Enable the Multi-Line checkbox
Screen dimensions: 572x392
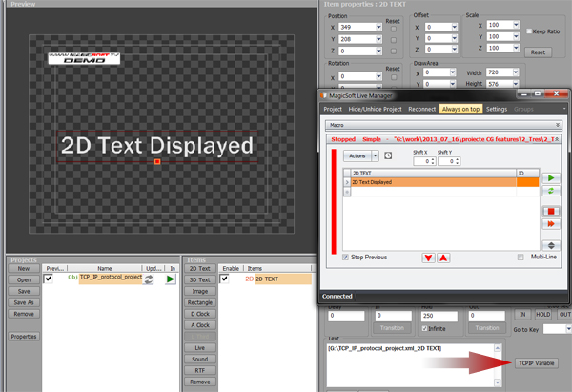coord(521,258)
